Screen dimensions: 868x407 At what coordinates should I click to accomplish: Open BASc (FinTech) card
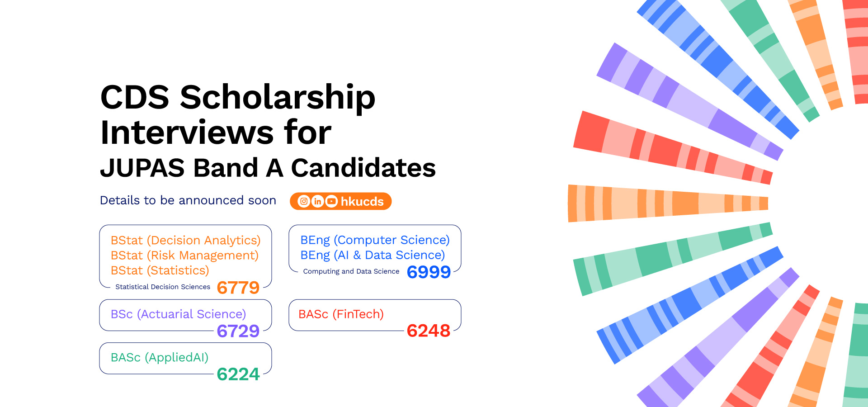[x=375, y=315]
